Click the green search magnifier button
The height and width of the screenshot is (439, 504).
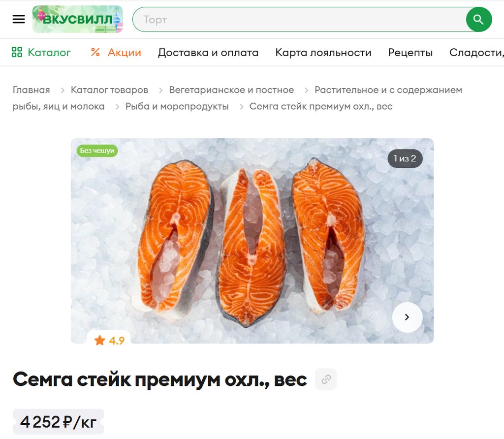(478, 20)
